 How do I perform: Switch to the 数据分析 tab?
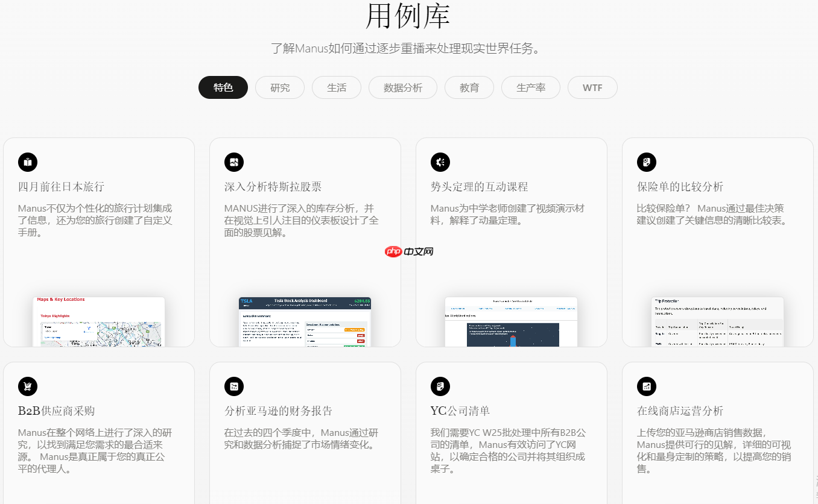tap(403, 87)
